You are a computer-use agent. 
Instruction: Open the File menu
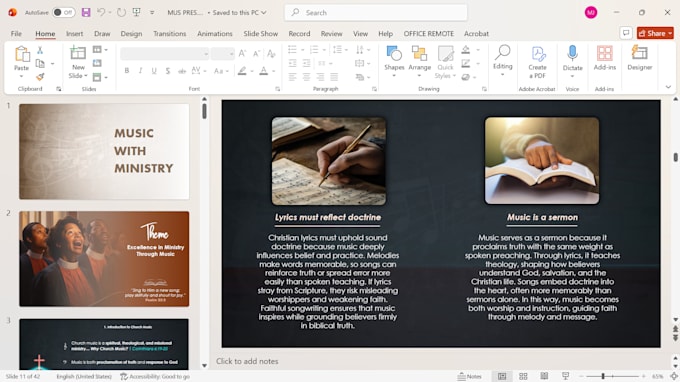pyautogui.click(x=16, y=33)
